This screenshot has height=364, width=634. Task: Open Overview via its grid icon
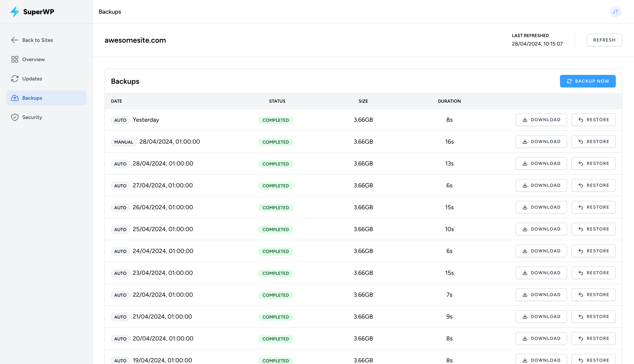[15, 59]
